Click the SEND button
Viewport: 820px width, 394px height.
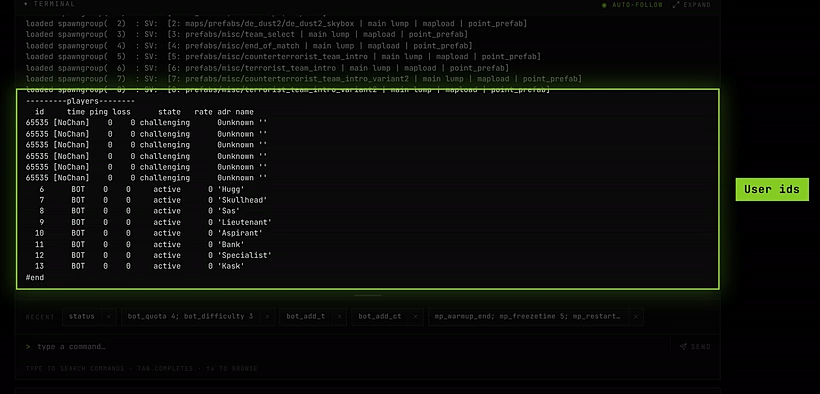coord(695,346)
